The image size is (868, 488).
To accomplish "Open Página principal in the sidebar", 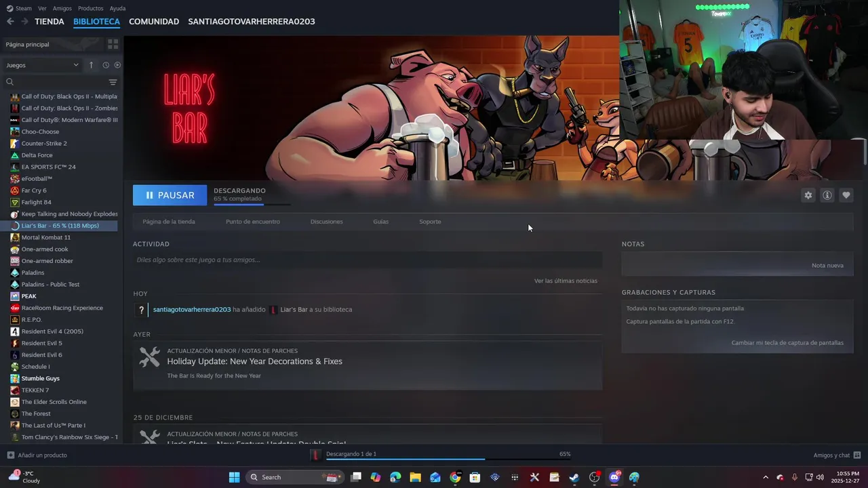I will (x=27, y=44).
